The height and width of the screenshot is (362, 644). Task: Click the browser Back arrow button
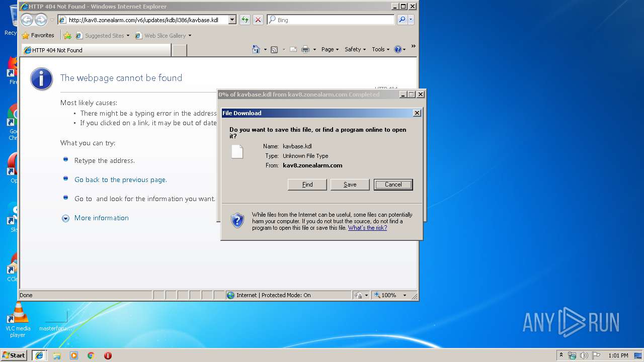(27, 20)
